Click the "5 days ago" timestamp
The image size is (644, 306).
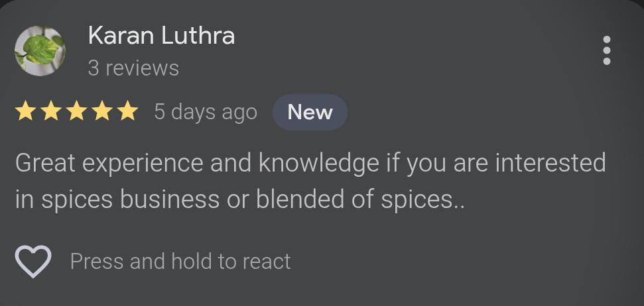pos(206,112)
